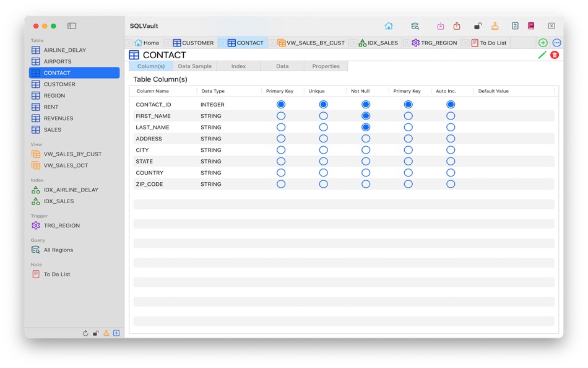Open the All Regions query
The image size is (588, 368).
click(x=74, y=250)
